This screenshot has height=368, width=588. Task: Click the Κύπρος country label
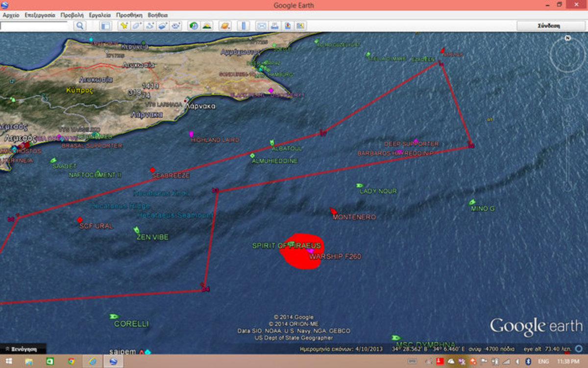pos(79,90)
